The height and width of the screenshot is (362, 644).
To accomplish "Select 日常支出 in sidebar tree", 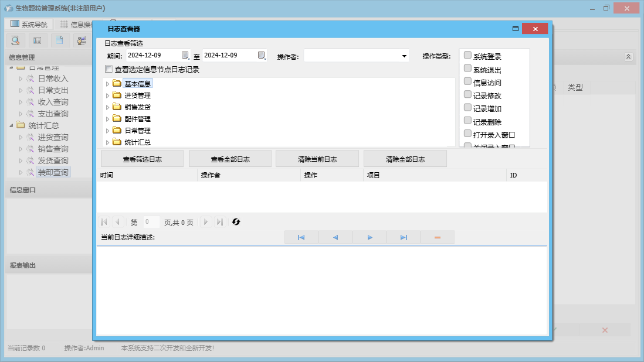I will (x=53, y=90).
